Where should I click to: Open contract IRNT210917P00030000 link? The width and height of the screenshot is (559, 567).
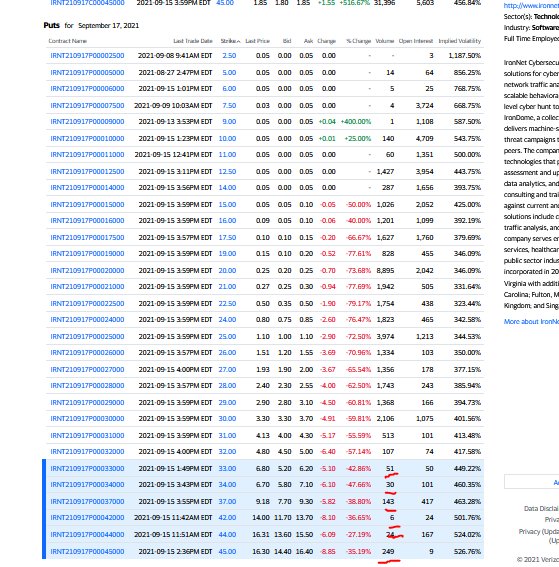tap(87, 418)
